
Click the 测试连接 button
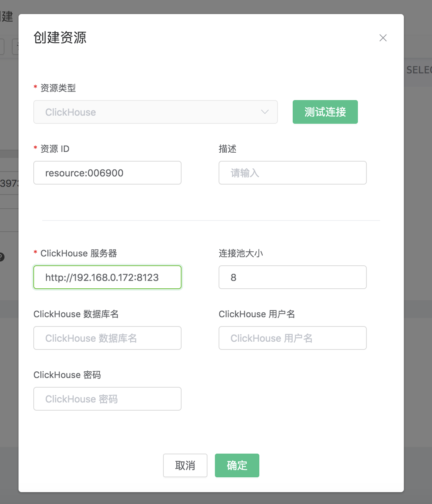tap(325, 112)
